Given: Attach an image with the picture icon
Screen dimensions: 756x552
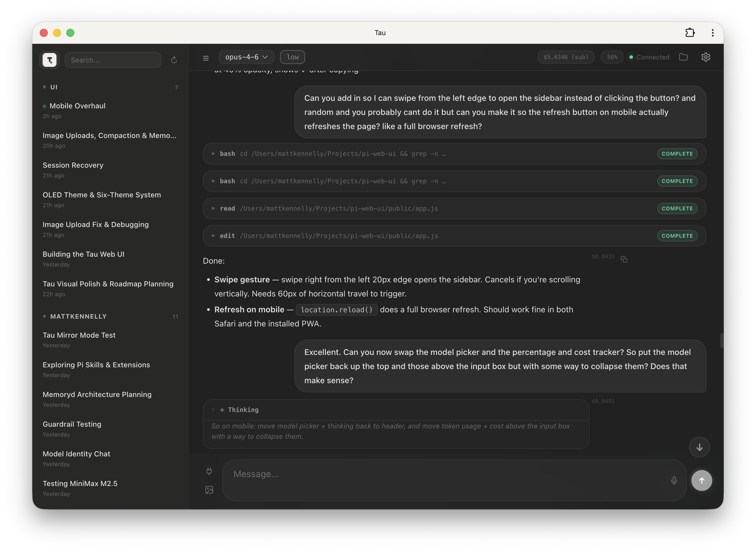Looking at the screenshot, I should point(209,490).
